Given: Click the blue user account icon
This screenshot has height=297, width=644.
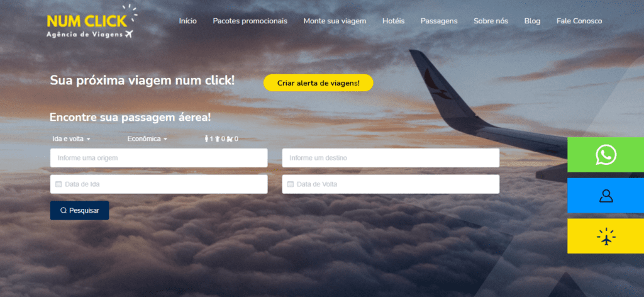Looking at the screenshot, I should (x=606, y=195).
